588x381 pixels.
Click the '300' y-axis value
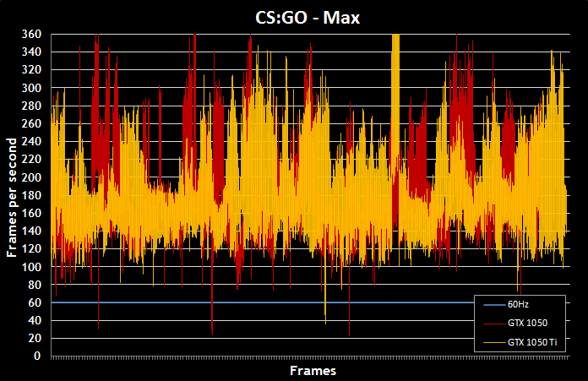coord(31,88)
